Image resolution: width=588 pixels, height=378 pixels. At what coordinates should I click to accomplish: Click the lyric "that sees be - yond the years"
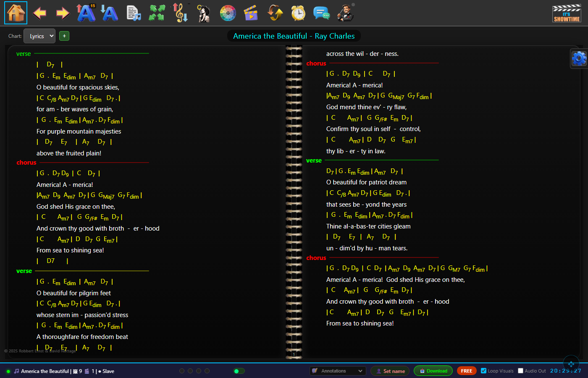367,205
